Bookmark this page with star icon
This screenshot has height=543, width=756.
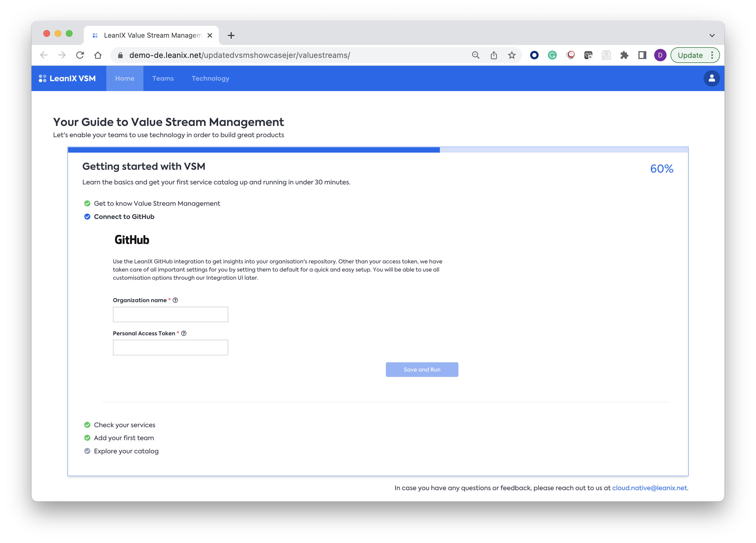click(512, 55)
